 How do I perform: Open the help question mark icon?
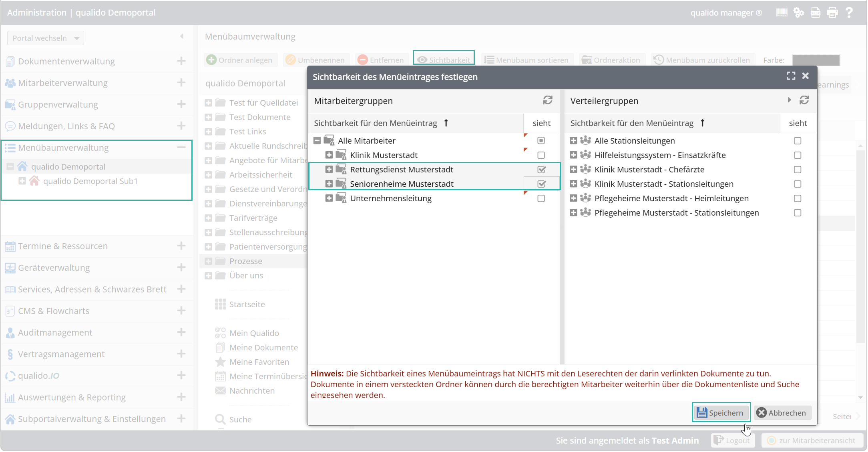849,13
